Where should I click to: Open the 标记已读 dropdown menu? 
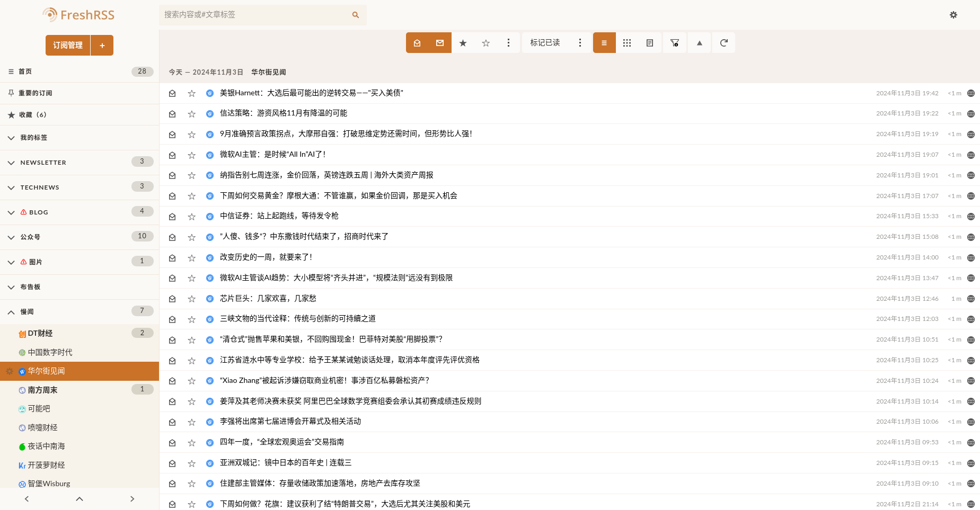[x=580, y=43]
